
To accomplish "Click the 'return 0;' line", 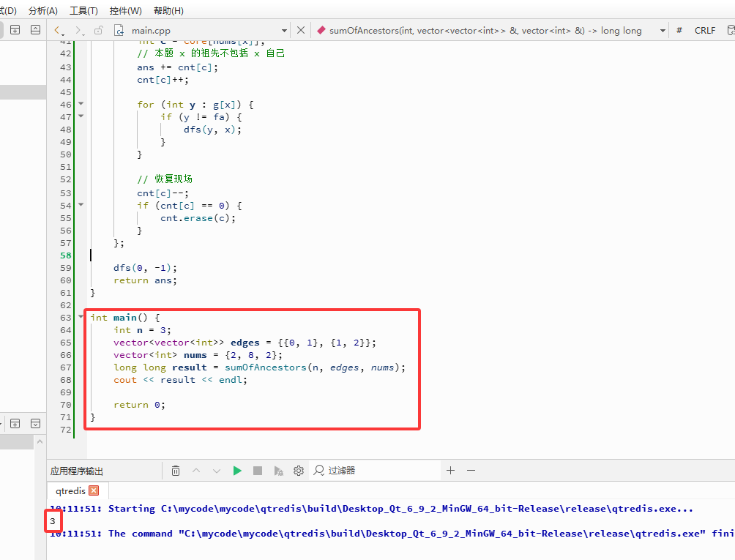I will coord(139,404).
